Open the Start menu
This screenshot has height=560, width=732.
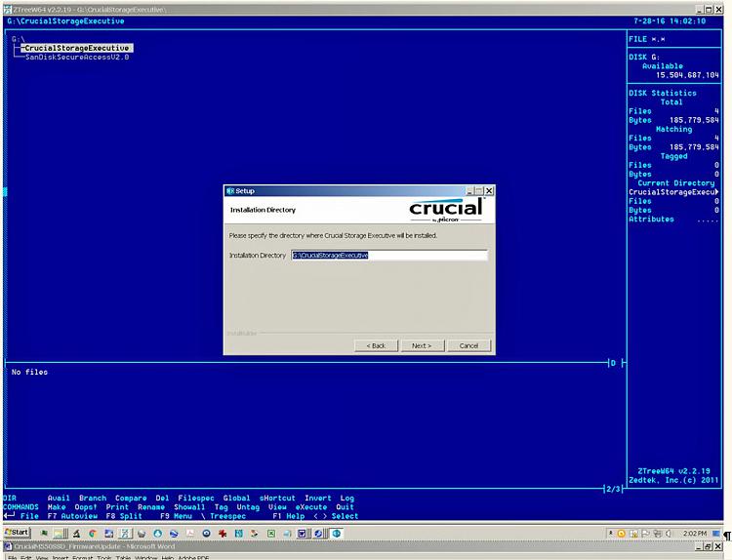pyautogui.click(x=18, y=533)
